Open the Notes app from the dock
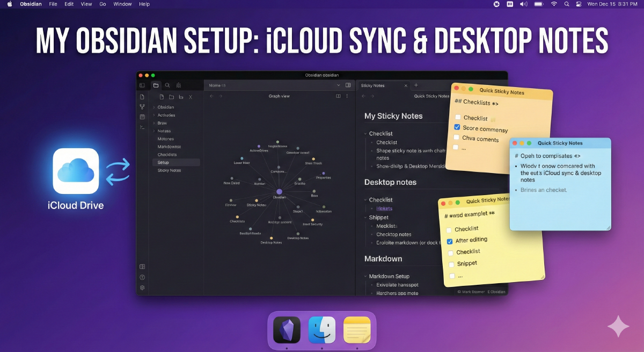644x352 pixels. coord(357,329)
